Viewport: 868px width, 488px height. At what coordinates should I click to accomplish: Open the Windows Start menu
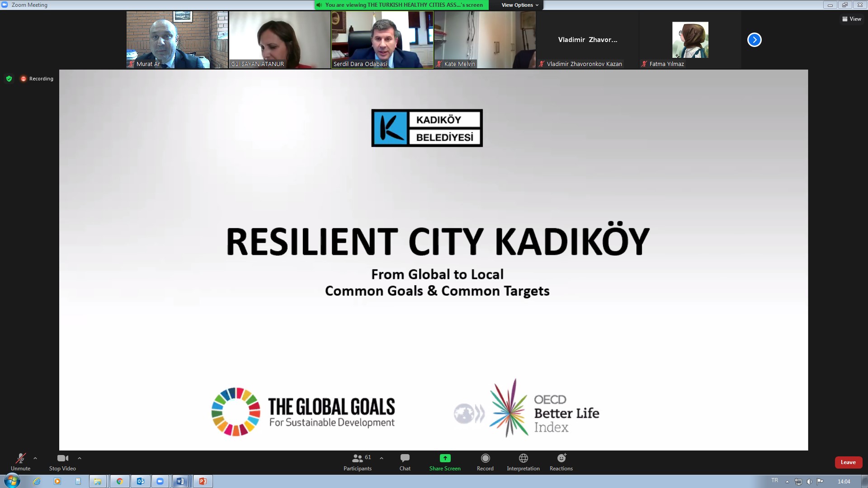12,481
